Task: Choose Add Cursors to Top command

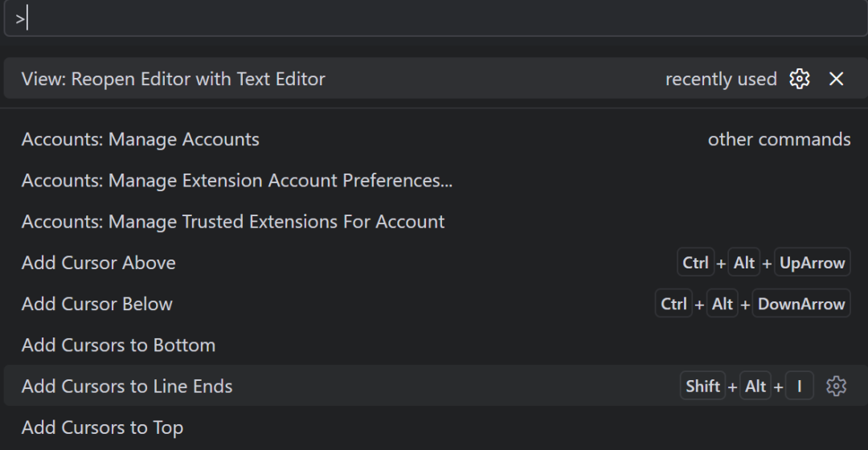Action: (103, 427)
